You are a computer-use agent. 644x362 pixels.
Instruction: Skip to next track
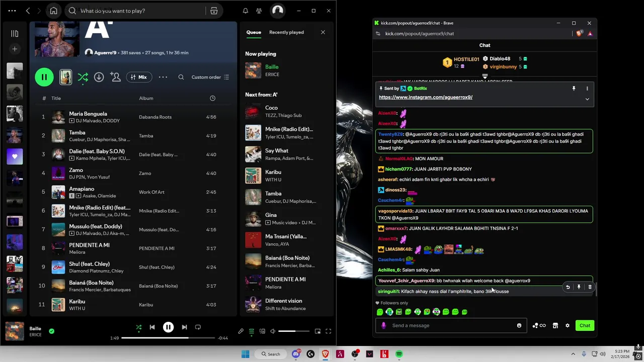coord(184,327)
